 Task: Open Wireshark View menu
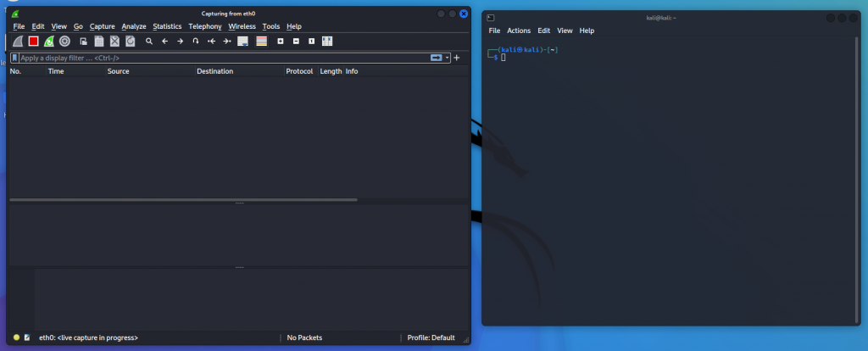59,26
